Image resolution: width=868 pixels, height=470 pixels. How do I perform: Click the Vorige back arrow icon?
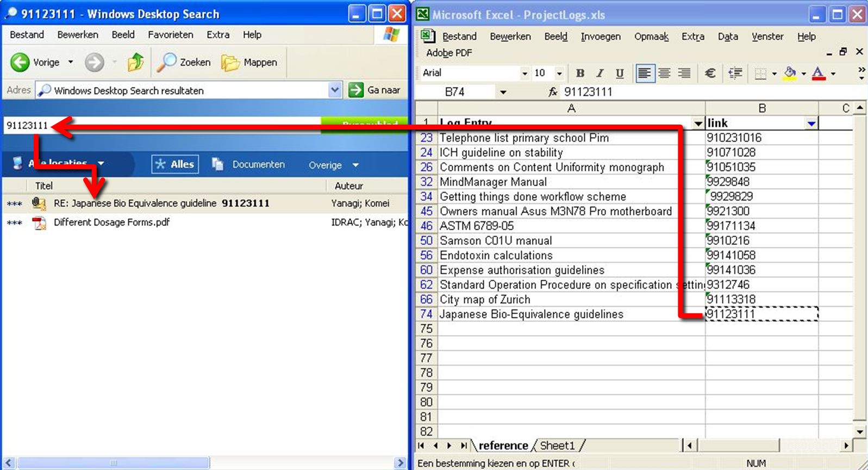coord(20,63)
